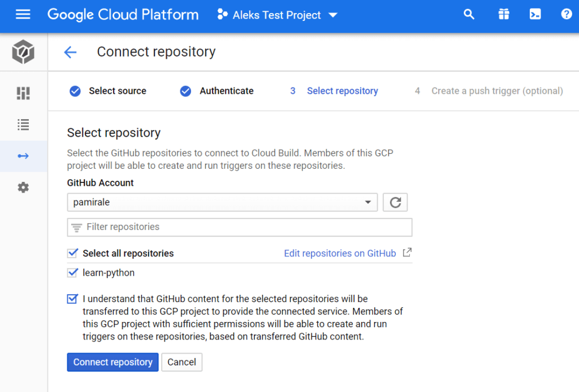Open Cloud Build Settings gear icon
The height and width of the screenshot is (392, 579).
(23, 188)
